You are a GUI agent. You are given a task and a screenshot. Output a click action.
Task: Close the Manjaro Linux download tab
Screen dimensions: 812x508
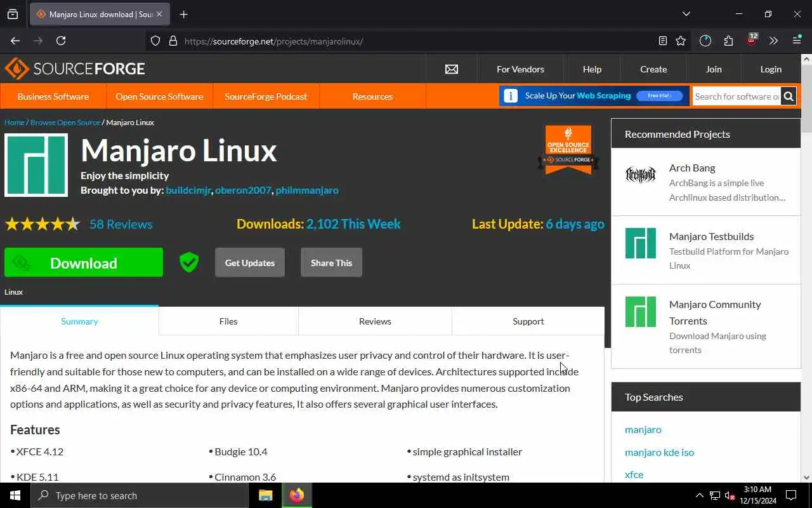(x=159, y=14)
